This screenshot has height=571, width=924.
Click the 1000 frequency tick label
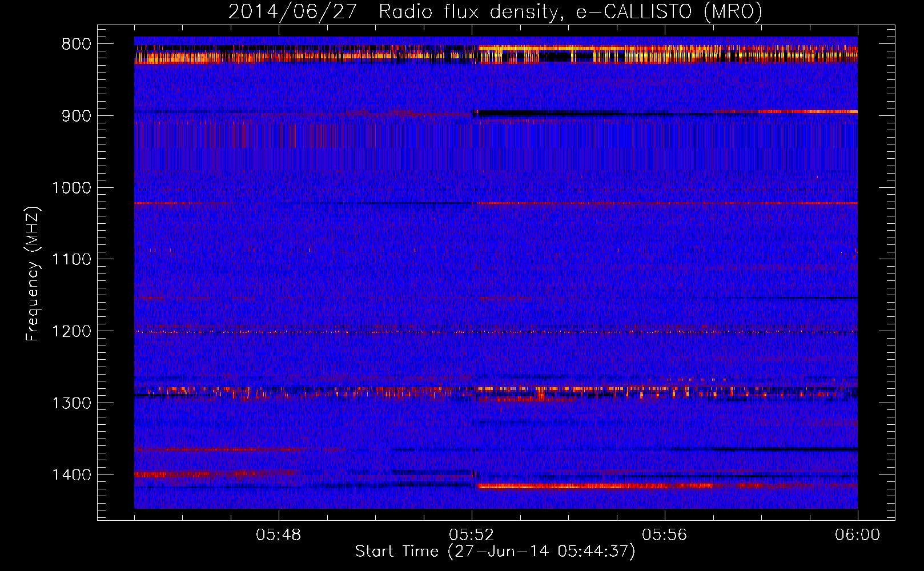[71, 188]
